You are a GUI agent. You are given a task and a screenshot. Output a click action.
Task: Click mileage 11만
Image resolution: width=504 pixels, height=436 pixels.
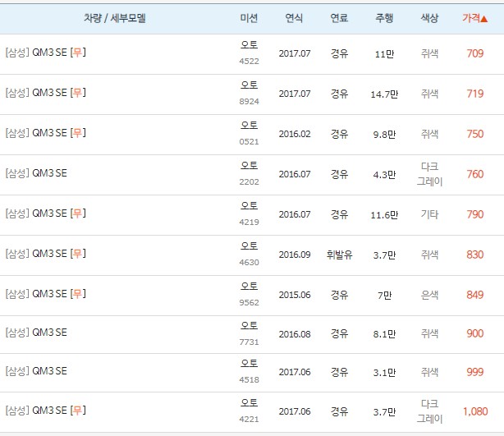(x=384, y=54)
